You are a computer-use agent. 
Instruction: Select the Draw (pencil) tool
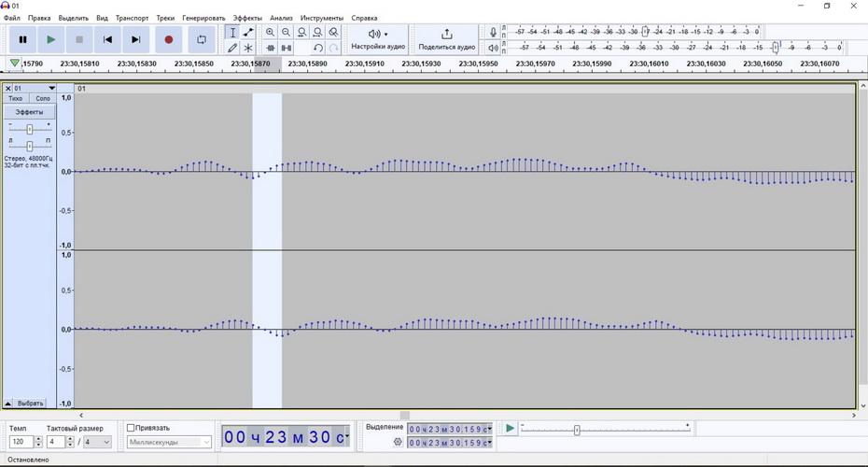232,48
